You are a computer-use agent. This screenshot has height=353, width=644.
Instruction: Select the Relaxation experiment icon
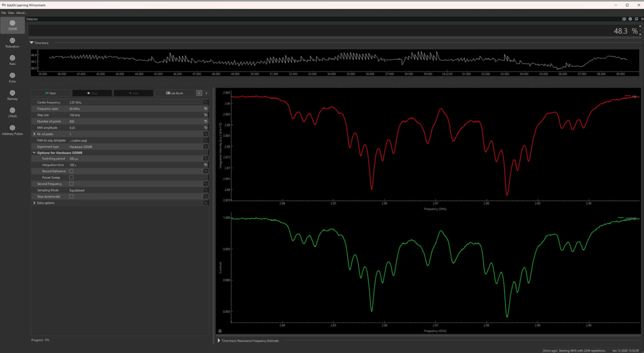(x=12, y=42)
